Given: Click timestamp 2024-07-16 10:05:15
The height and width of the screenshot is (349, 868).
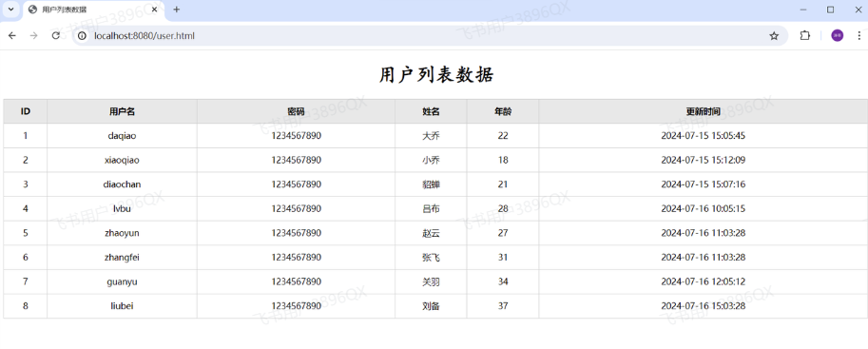Looking at the screenshot, I should coord(703,209).
